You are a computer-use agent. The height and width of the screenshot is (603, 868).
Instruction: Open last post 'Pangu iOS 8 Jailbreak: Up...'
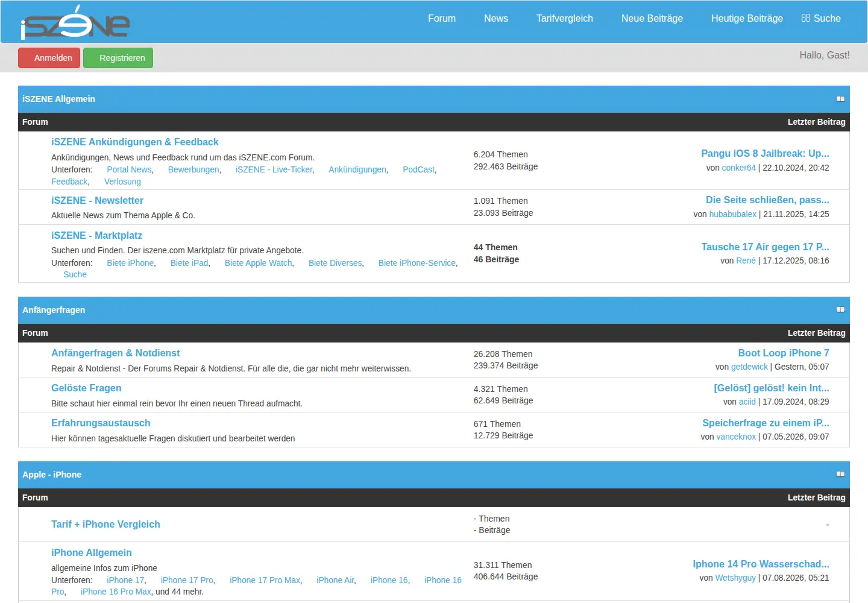[x=765, y=153]
